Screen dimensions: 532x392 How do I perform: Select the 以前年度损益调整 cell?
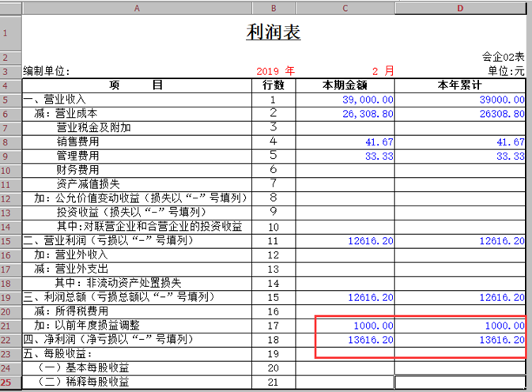tap(137, 326)
